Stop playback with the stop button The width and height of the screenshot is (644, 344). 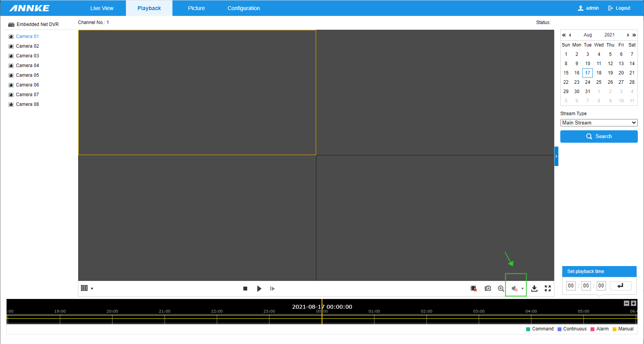[245, 289]
